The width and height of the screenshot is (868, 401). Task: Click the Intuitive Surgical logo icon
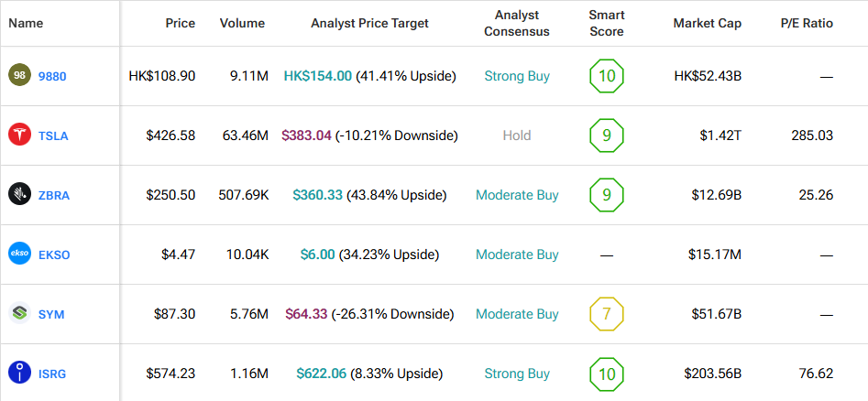(20, 374)
